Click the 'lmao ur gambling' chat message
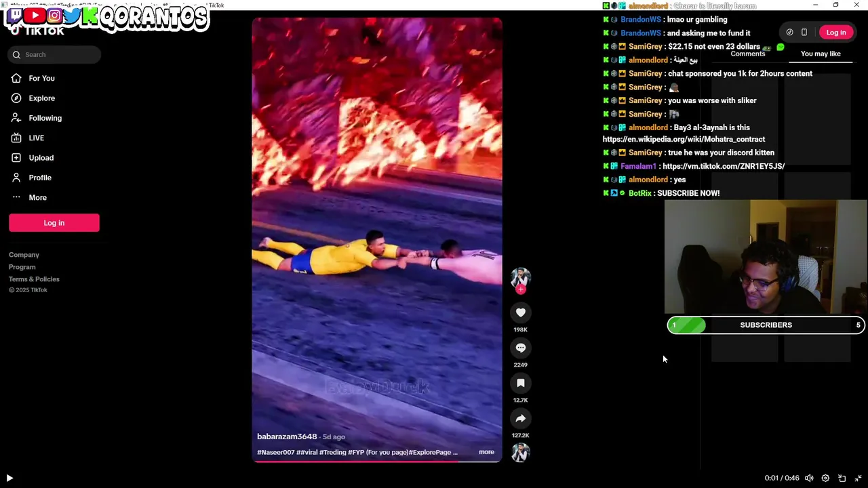Screen dimensions: 868x488 (697, 20)
